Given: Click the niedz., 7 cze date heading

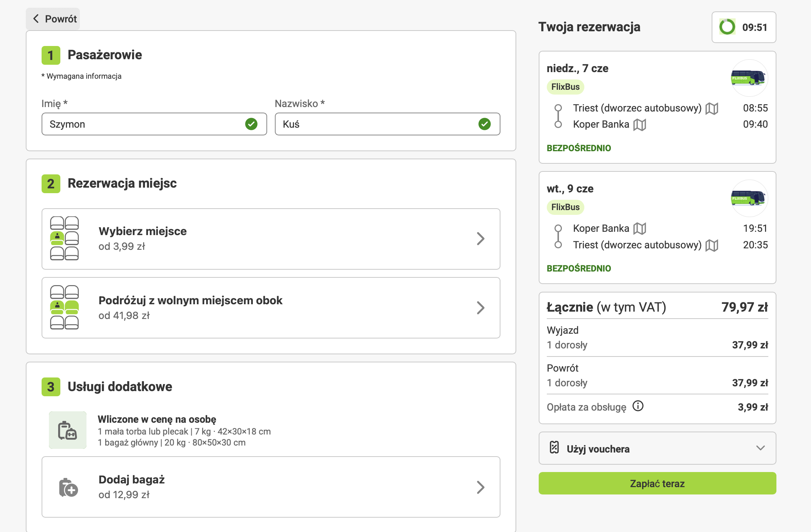Looking at the screenshot, I should [x=577, y=68].
